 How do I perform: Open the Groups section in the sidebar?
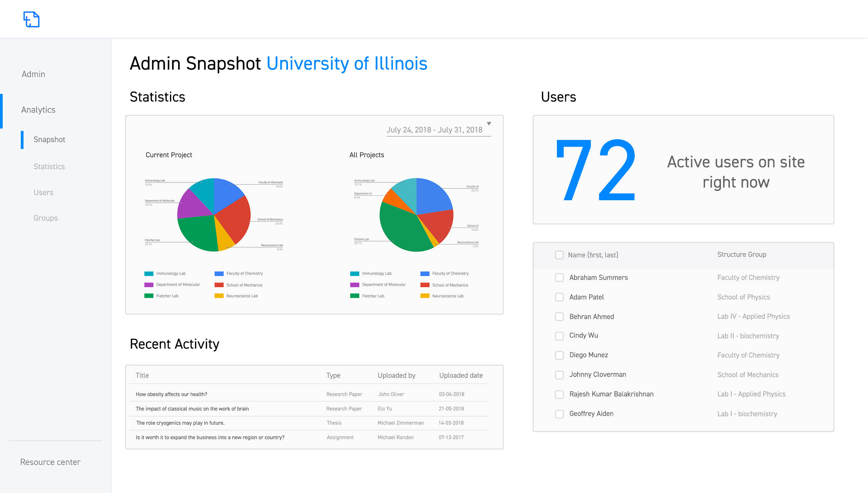45,218
